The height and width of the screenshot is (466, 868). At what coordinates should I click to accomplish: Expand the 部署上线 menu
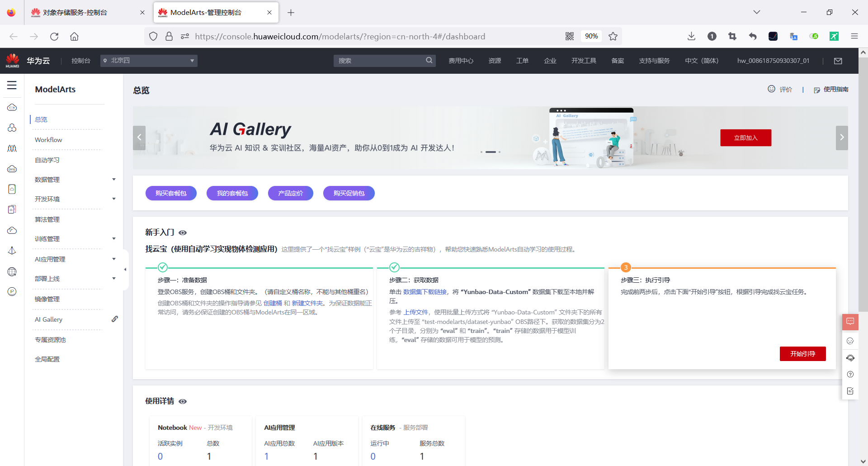point(114,279)
